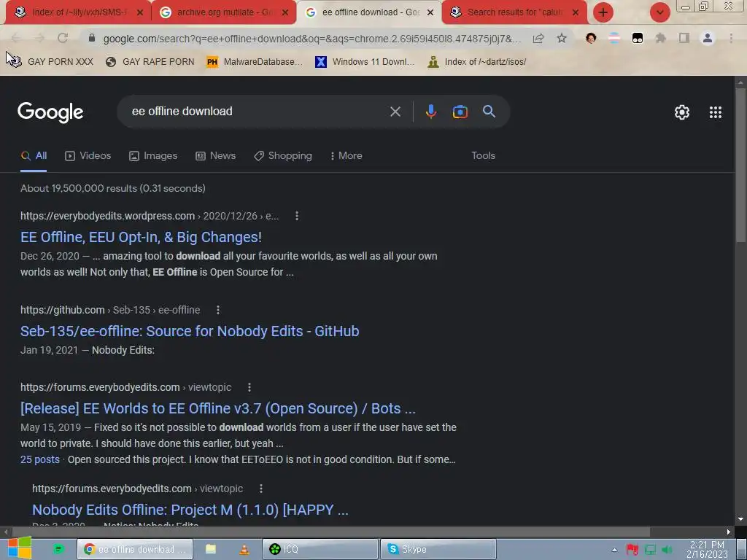The width and height of the screenshot is (747, 560).
Task: Open Nobody Edits Offline: Project M result
Action: 190,510
